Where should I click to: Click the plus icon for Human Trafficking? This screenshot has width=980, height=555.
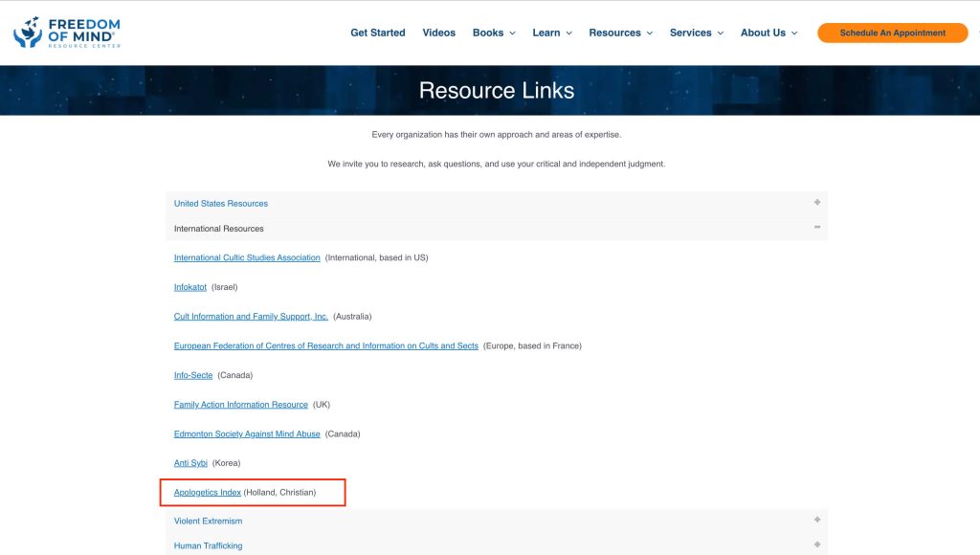817,544
